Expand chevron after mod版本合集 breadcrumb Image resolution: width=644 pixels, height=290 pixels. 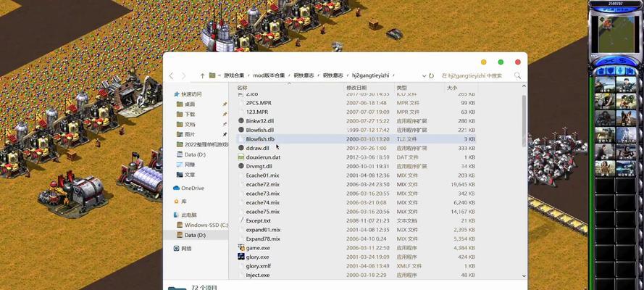(289, 75)
